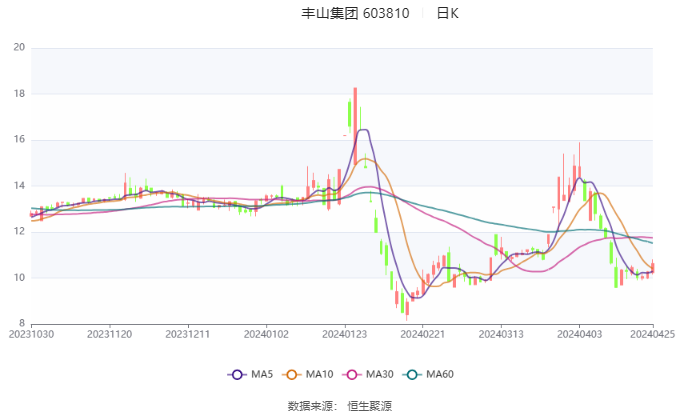
Task: Click y-axis value label 10
Action: point(19,278)
